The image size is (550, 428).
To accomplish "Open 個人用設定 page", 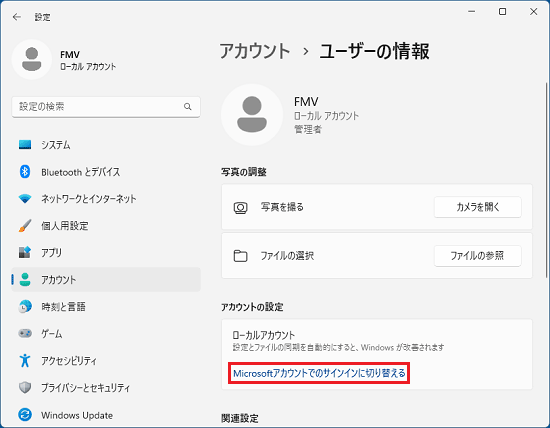I will [106, 226].
